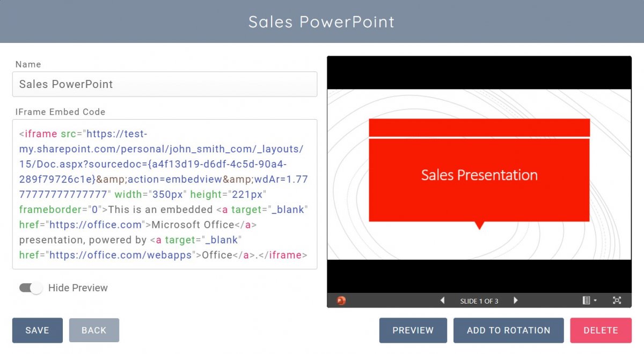Click the Sales PowerPoint header title
Image resolution: width=644 pixels, height=354 pixels.
(321, 22)
